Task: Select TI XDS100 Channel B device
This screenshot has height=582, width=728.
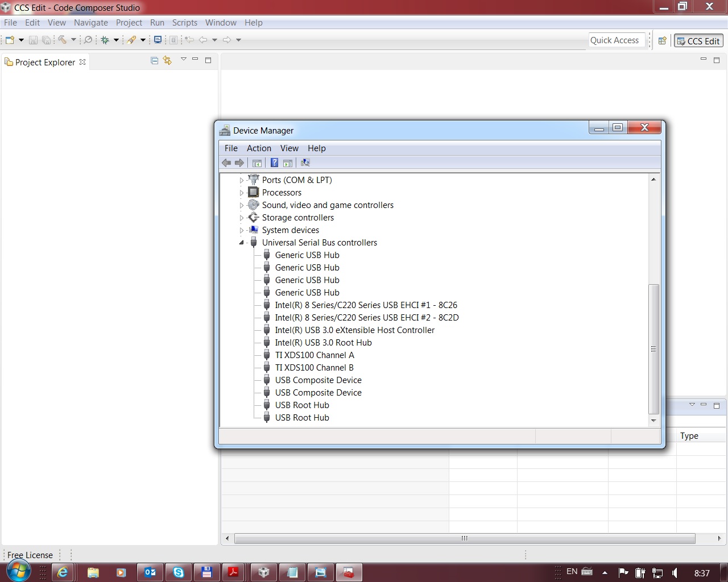Action: click(x=315, y=368)
